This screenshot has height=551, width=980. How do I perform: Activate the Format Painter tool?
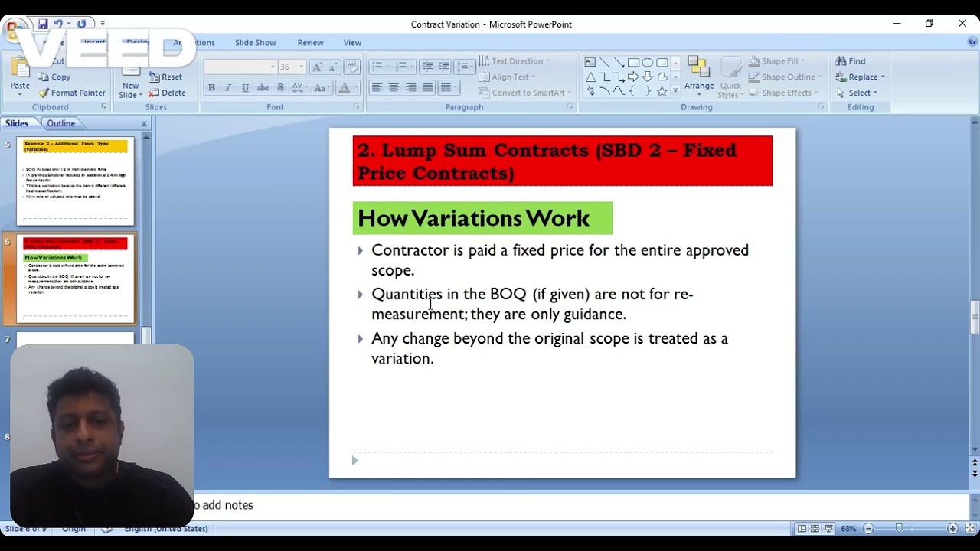[x=71, y=93]
